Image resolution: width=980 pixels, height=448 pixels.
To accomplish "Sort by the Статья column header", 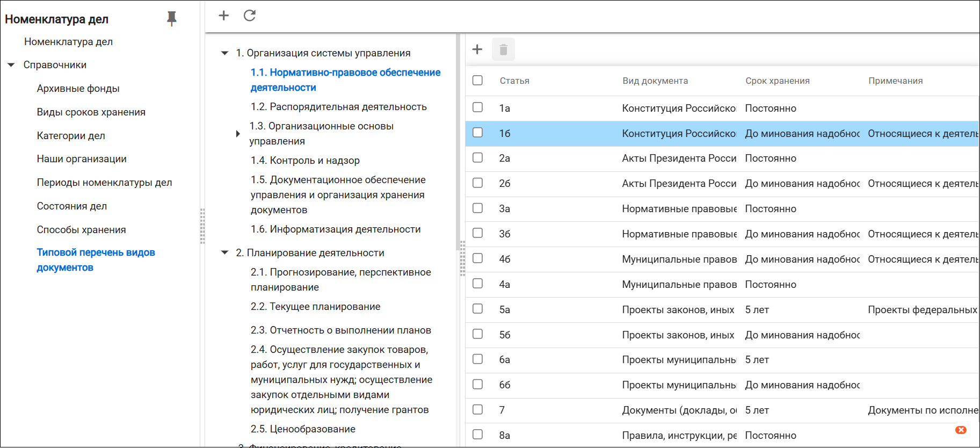I will pos(514,81).
